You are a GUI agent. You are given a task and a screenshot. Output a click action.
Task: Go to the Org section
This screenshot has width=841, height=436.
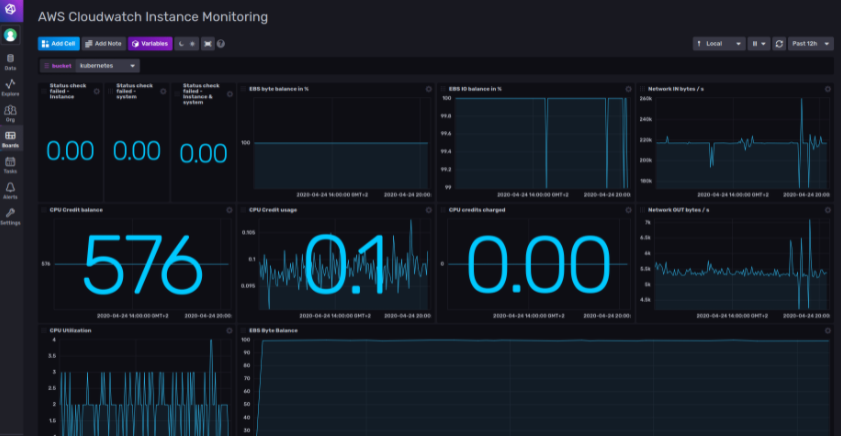tap(10, 114)
